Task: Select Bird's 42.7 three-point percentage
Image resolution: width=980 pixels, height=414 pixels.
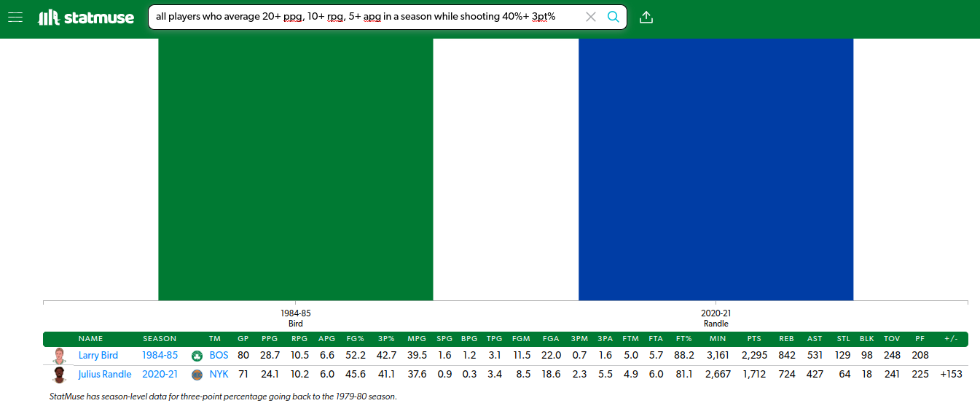Action: coord(387,356)
